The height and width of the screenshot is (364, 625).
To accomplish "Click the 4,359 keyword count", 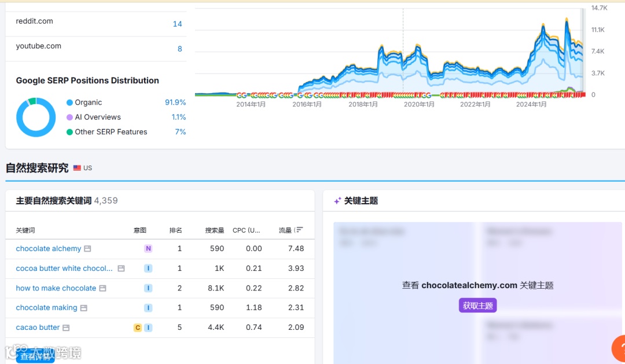I will click(x=106, y=201).
